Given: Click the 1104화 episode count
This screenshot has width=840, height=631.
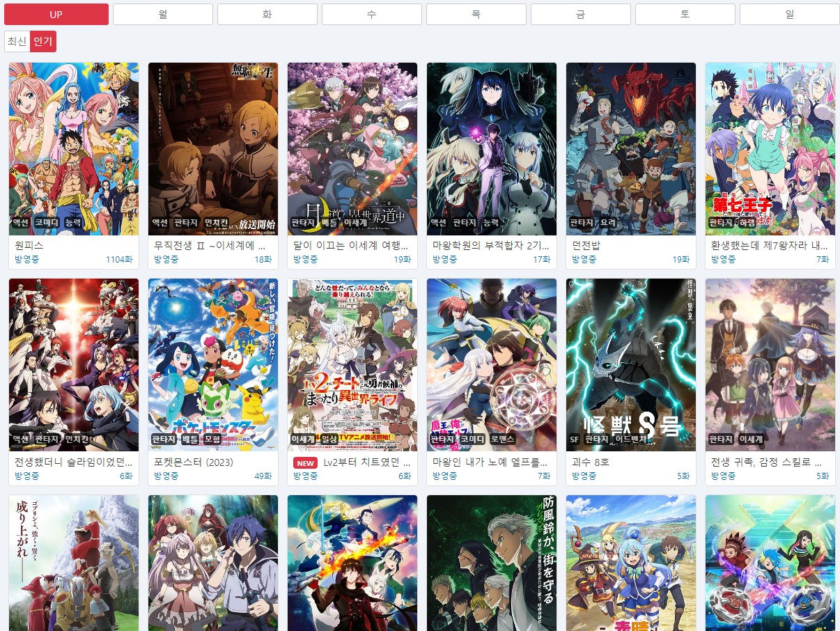Looking at the screenshot, I should [119, 259].
